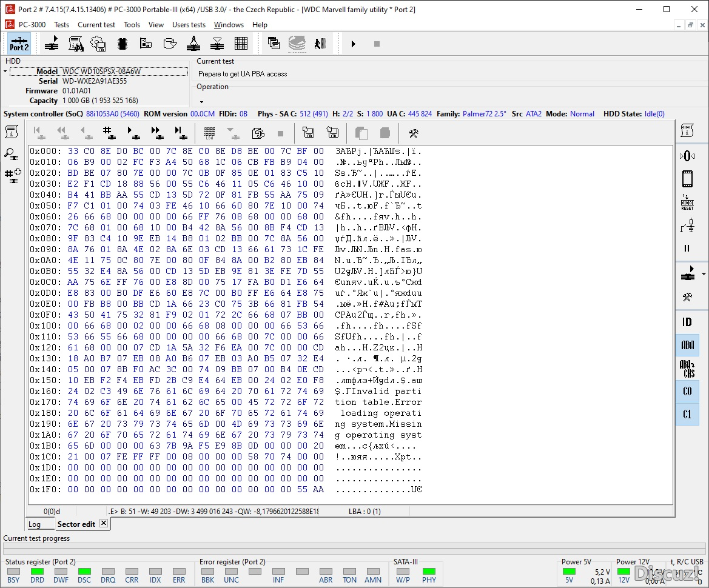709x588 pixels.
Task: Click hammer-and-wrench tools icon in editor toolbar
Action: point(413,133)
